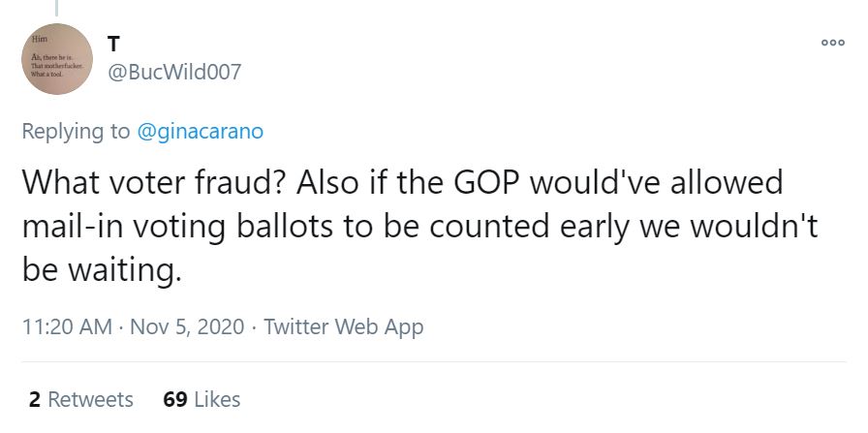Viewport: 868px width, 433px height.
Task: Click the last line "be waiting."
Action: click(x=102, y=270)
